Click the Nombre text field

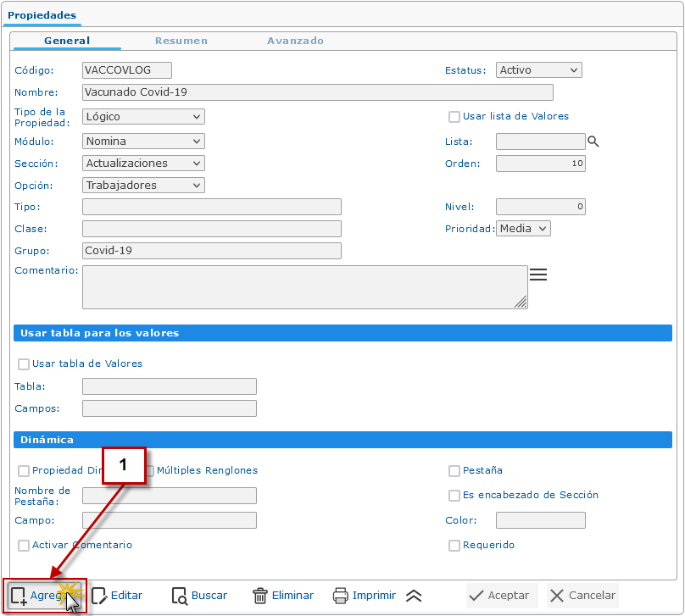click(317, 92)
